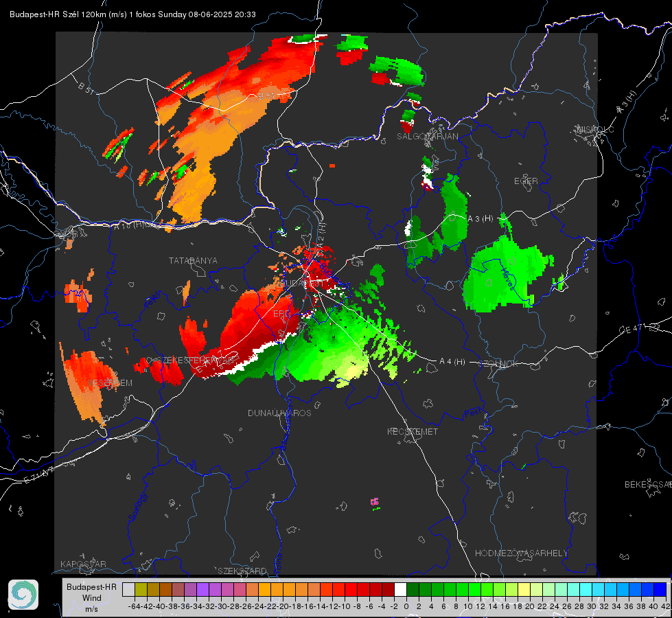Click the KAPOSVÁR city label
This screenshot has width=672, height=618.
83,564
